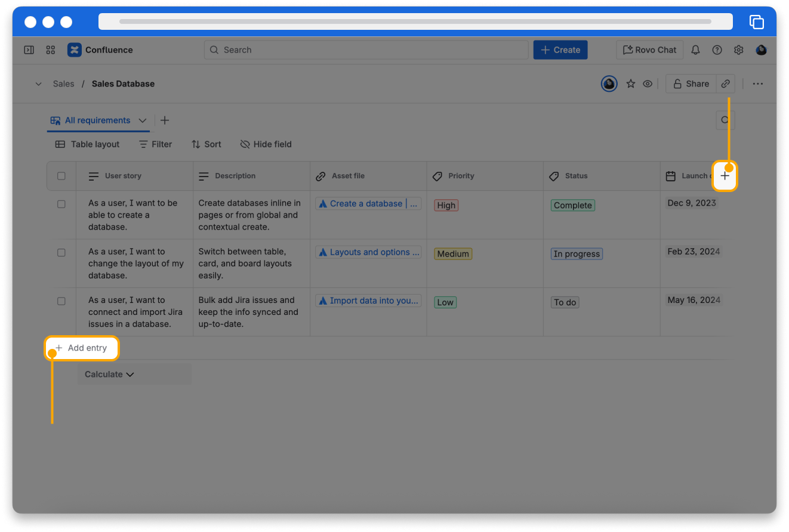This screenshot has height=532, width=789.
Task: Add a new field column with plus icon
Action: point(725,176)
